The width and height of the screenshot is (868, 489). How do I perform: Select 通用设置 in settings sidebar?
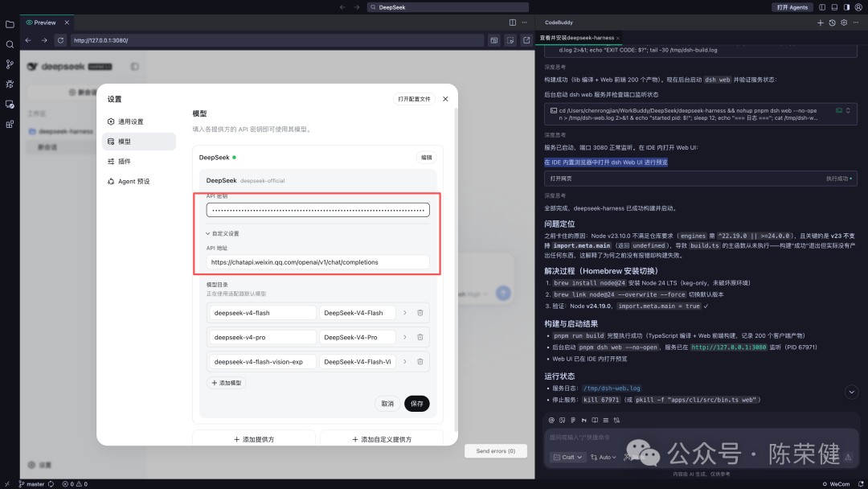[139, 121]
